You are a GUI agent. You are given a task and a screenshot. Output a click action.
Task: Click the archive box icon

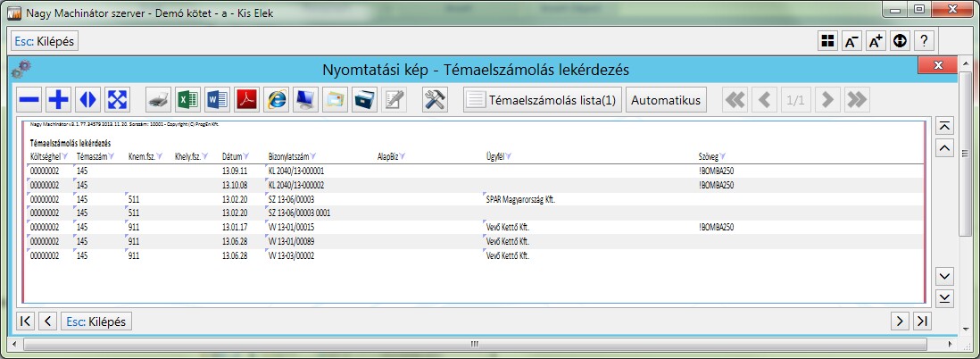click(x=364, y=99)
